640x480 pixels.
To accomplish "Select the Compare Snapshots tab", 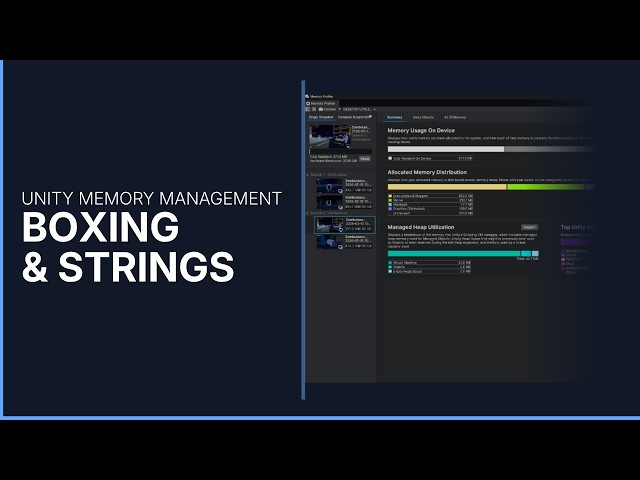I will (x=353, y=117).
